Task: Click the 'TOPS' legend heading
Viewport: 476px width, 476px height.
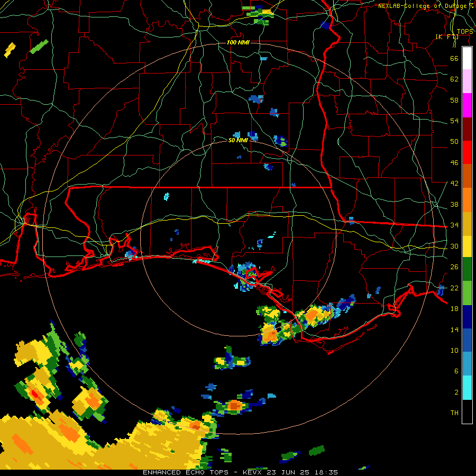Action: pyautogui.click(x=465, y=32)
